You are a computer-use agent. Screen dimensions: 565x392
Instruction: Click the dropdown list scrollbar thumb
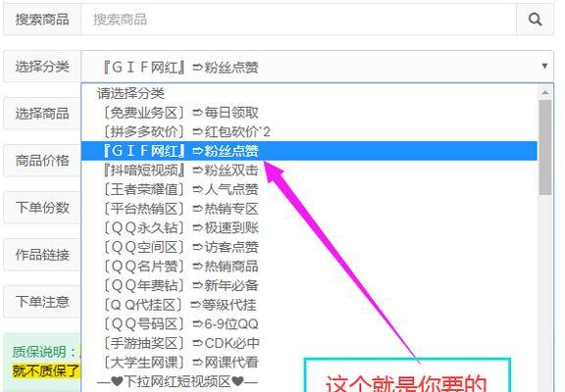[x=545, y=148]
